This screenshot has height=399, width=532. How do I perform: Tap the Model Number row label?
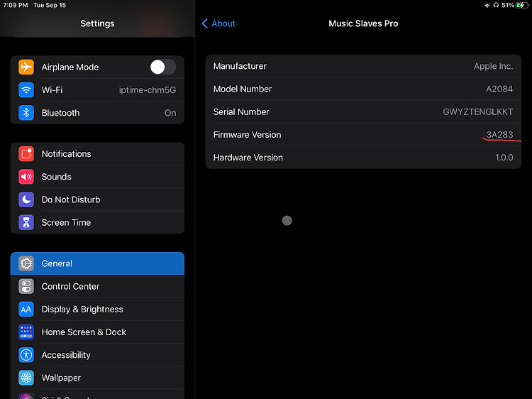coord(243,89)
